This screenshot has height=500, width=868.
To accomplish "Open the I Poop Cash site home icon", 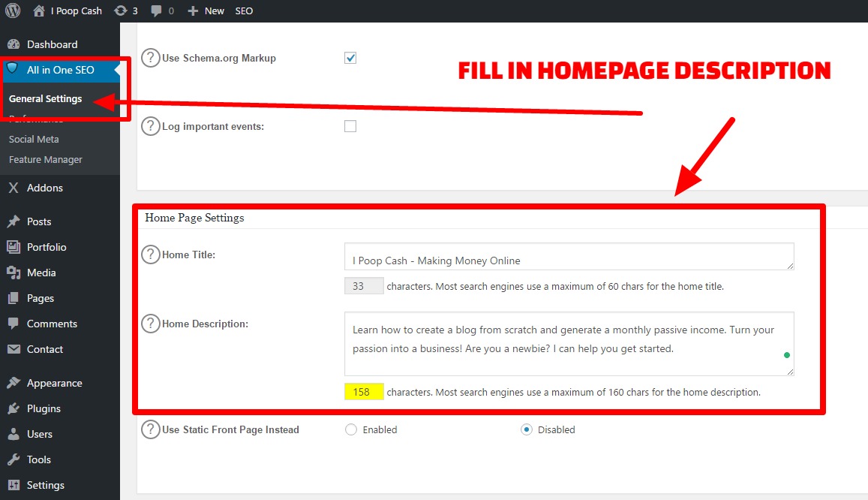I will click(39, 11).
